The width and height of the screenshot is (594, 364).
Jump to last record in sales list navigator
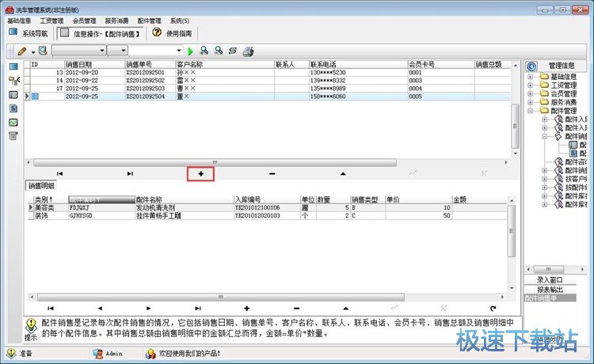pos(130,173)
